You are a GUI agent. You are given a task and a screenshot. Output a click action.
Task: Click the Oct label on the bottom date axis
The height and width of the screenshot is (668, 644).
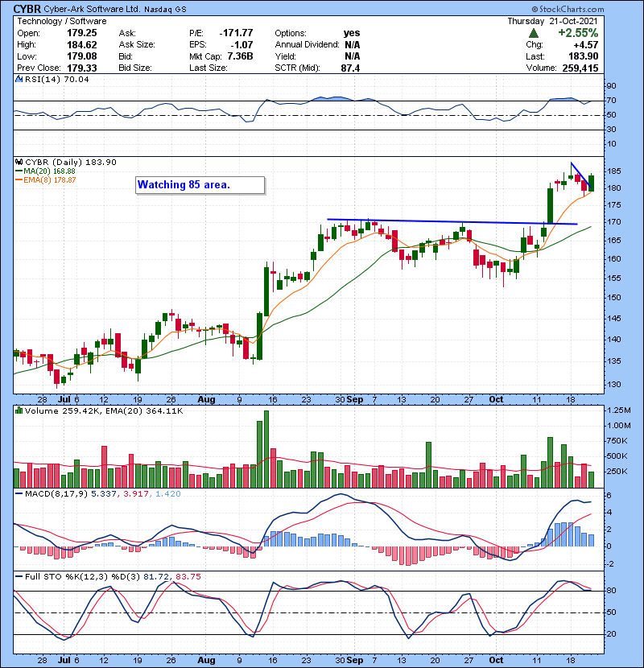pyautogui.click(x=496, y=660)
